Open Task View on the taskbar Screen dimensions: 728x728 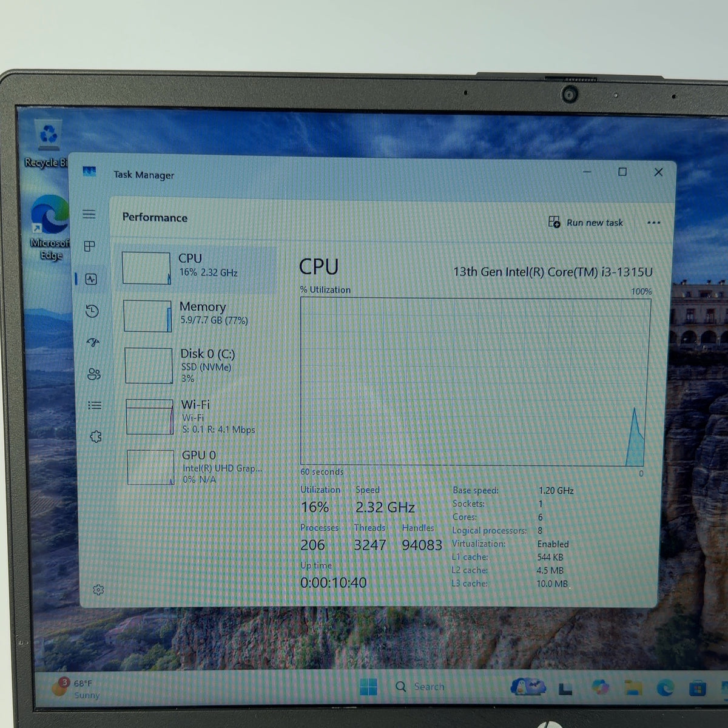click(x=565, y=688)
